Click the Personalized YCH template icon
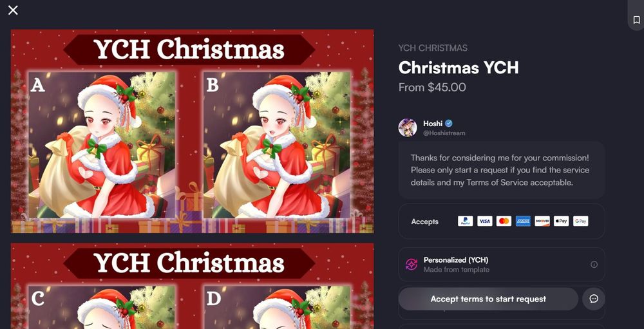Viewport: 644px width, 329px height. [x=412, y=265]
